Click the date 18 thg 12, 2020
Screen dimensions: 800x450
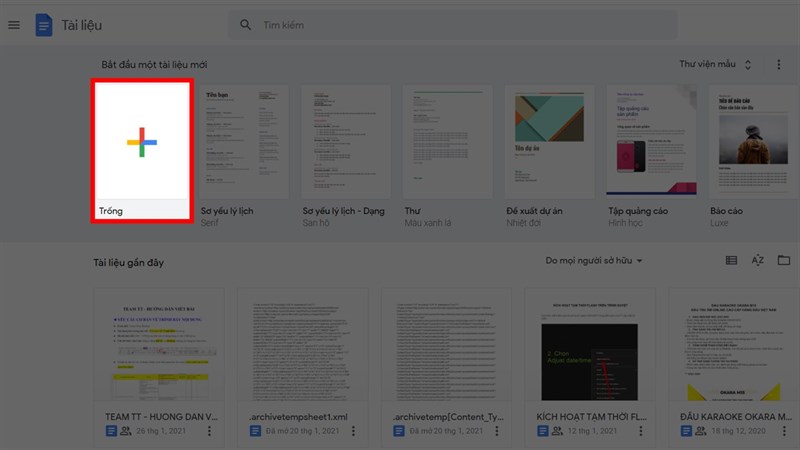[x=739, y=431]
